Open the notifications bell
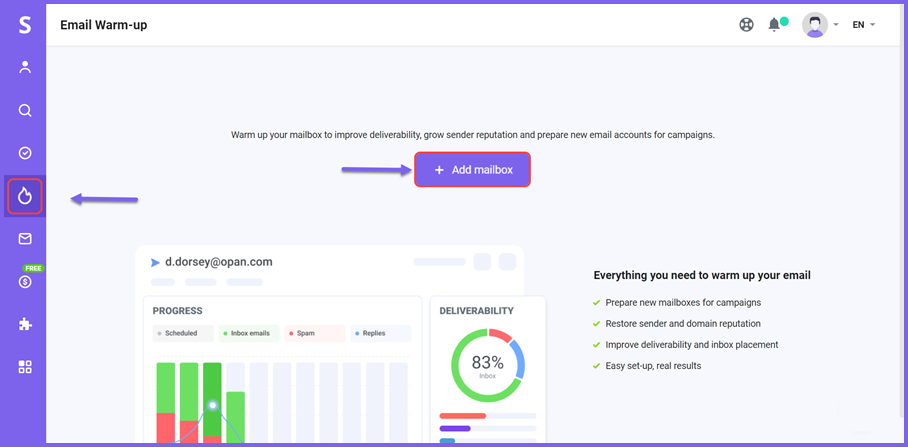Image resolution: width=908 pixels, height=447 pixels. click(774, 25)
